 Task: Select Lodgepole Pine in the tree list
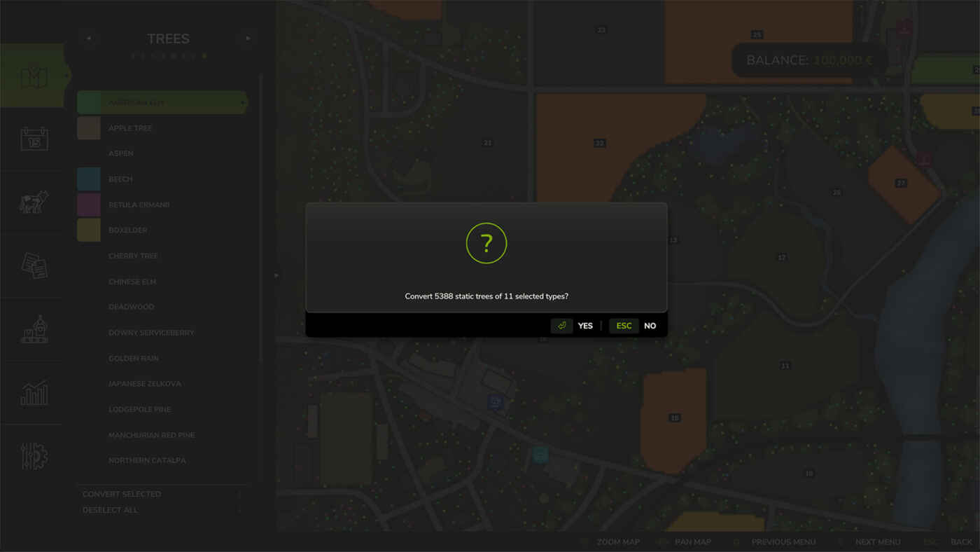click(x=139, y=409)
